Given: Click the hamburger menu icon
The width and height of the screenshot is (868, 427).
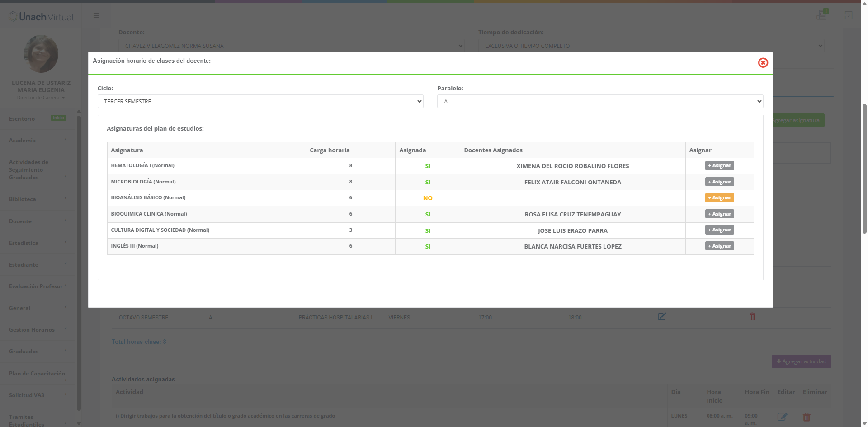Looking at the screenshot, I should 96,15.
